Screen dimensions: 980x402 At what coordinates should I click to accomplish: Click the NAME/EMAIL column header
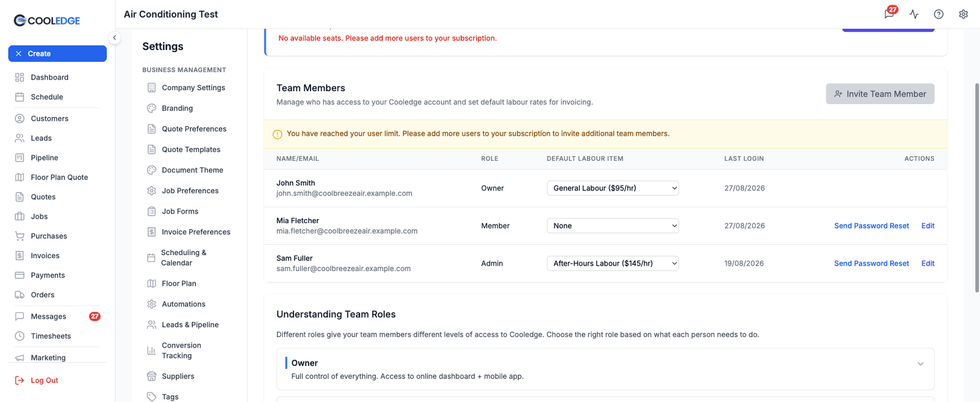[297, 158]
